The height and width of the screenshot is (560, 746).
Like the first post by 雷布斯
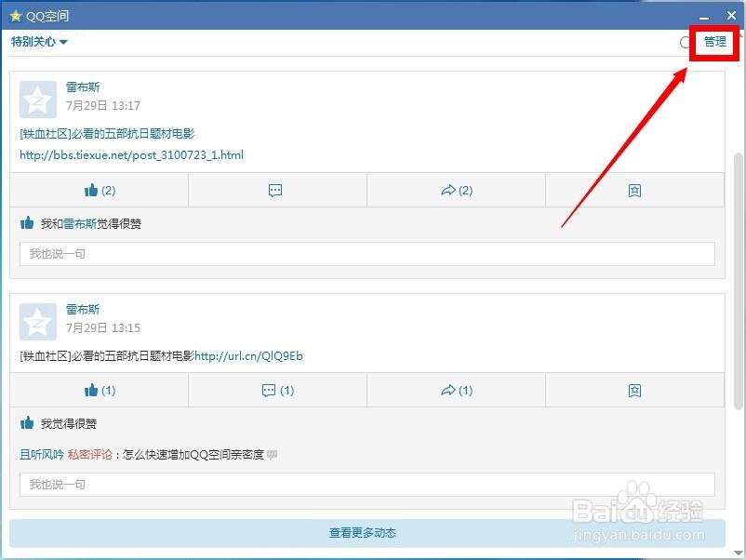click(x=99, y=190)
